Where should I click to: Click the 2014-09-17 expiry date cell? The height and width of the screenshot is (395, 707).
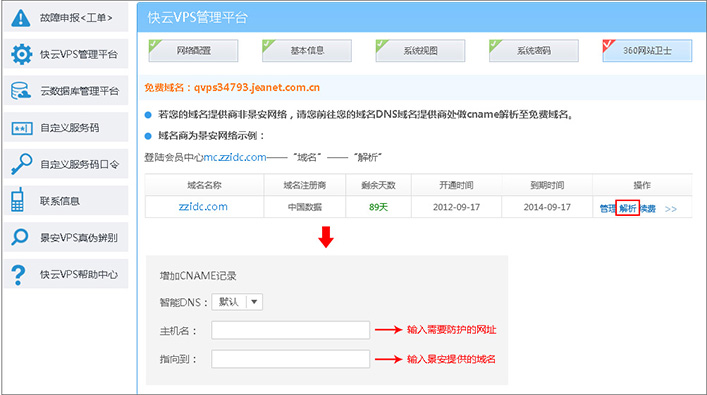547,207
